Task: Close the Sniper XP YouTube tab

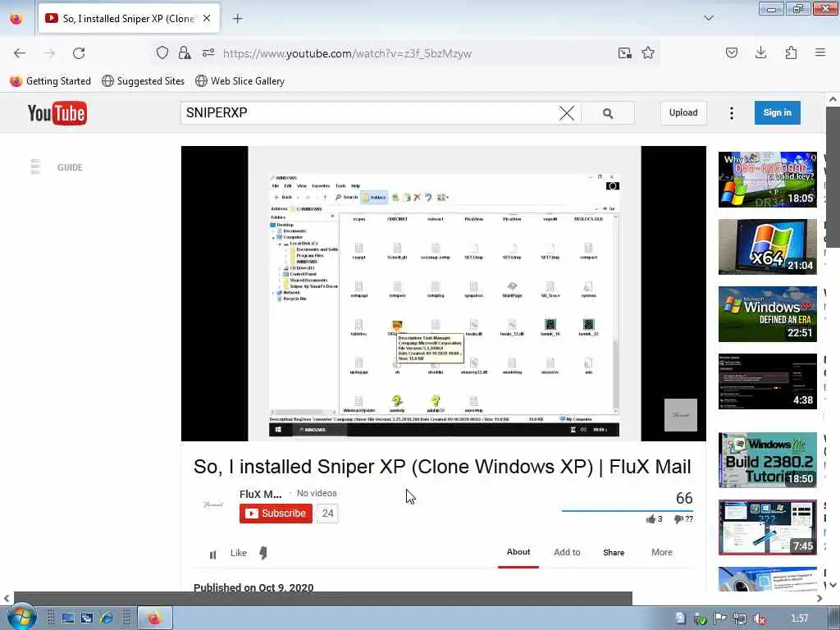Action: pyautogui.click(x=207, y=18)
